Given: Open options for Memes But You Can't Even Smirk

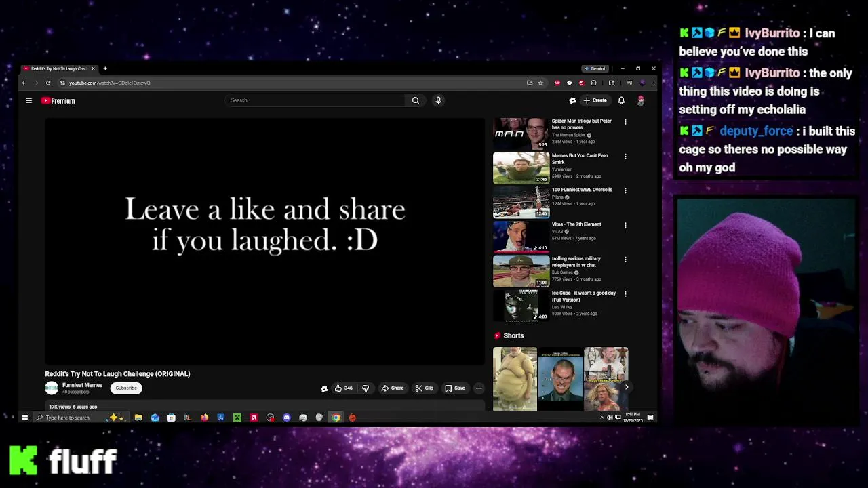Looking at the screenshot, I should (x=625, y=156).
